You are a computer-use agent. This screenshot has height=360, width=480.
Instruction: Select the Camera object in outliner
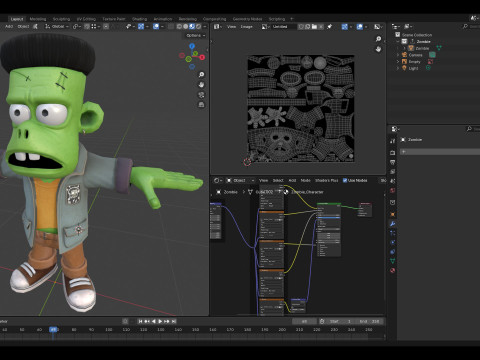pos(415,55)
